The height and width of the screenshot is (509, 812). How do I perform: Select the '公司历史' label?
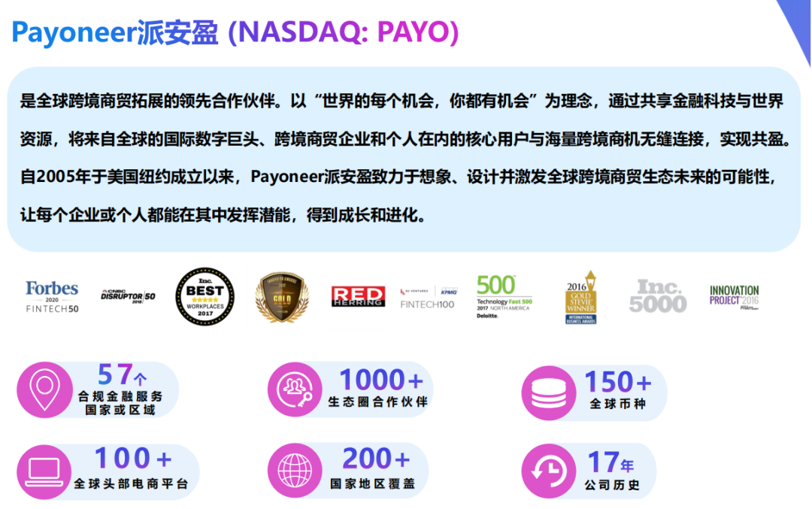click(612, 485)
